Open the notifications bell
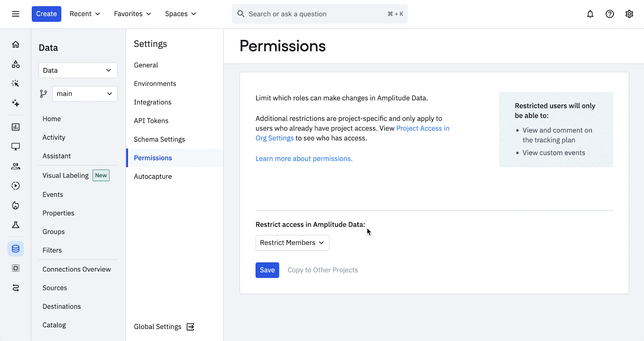644x341 pixels. pos(590,14)
